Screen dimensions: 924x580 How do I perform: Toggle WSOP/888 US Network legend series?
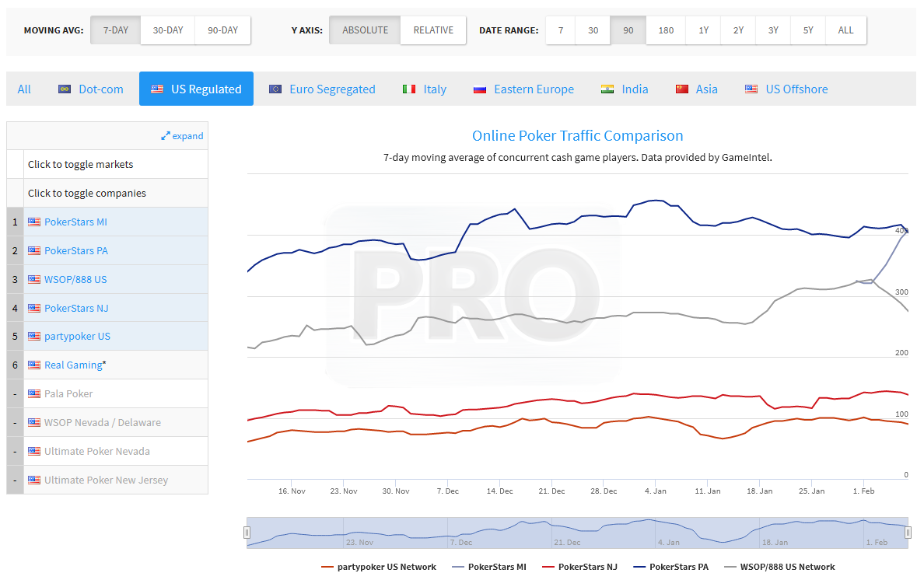pos(779,567)
